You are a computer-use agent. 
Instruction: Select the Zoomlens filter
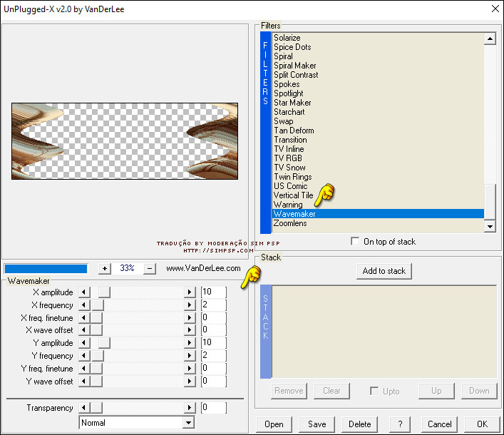point(290,223)
